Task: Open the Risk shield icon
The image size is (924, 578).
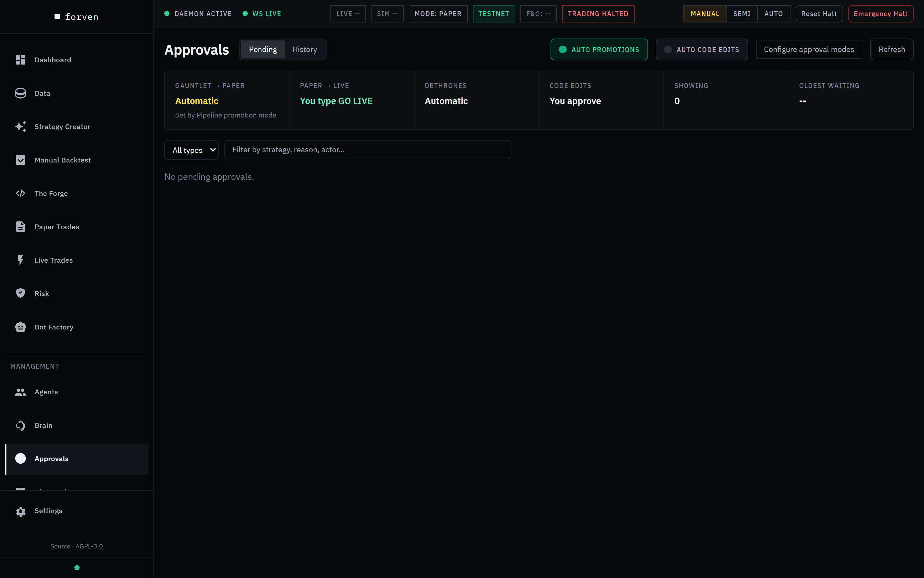Action: (21, 293)
